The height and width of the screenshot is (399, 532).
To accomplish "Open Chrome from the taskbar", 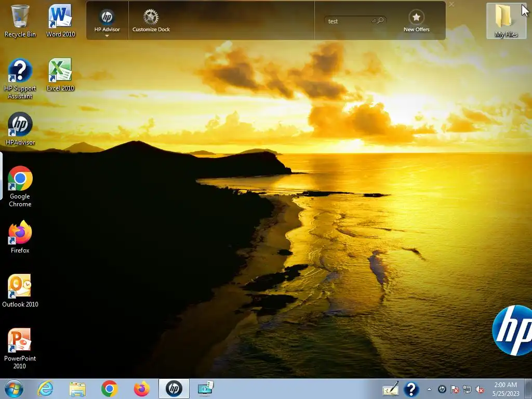I will point(109,389).
